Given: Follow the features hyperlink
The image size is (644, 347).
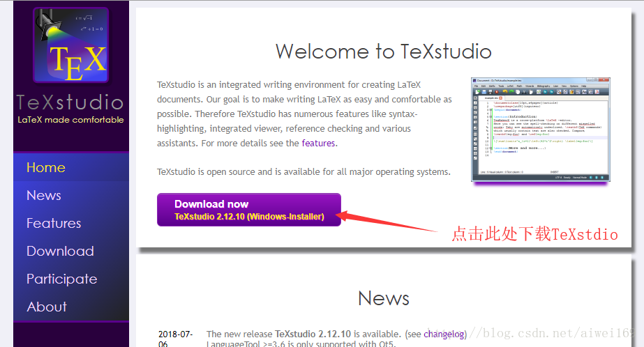Looking at the screenshot, I should click(318, 143).
